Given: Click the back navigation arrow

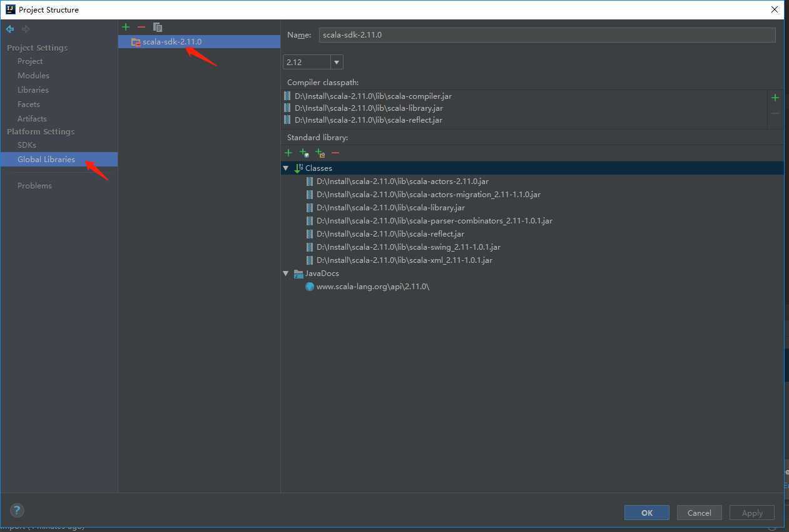Looking at the screenshot, I should pos(10,29).
